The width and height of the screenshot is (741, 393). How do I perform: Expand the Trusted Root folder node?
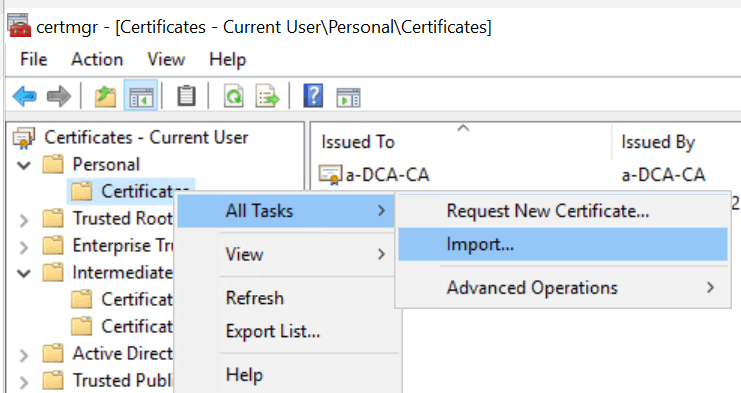point(24,220)
